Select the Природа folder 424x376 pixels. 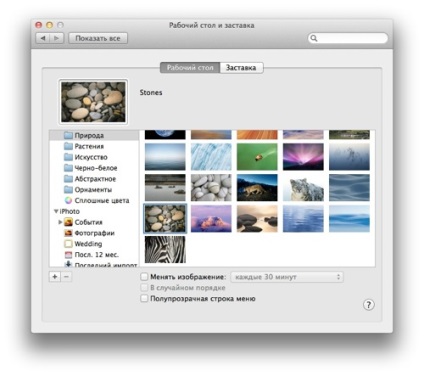[x=94, y=135]
